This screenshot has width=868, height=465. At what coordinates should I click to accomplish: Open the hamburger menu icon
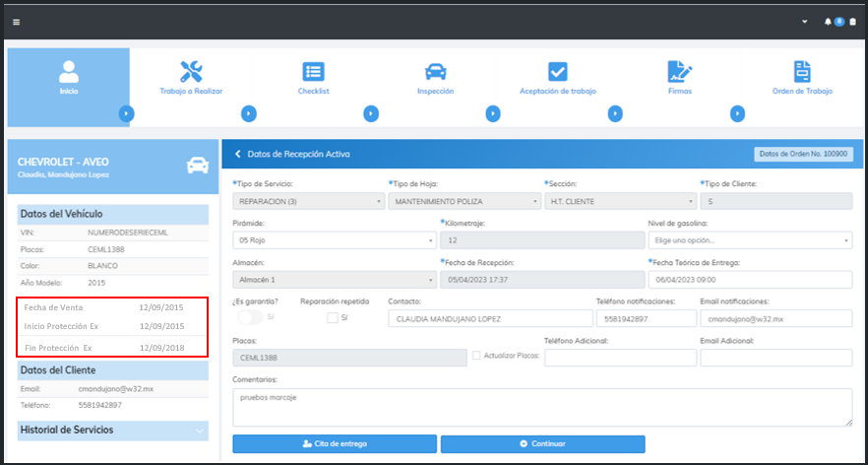[16, 23]
